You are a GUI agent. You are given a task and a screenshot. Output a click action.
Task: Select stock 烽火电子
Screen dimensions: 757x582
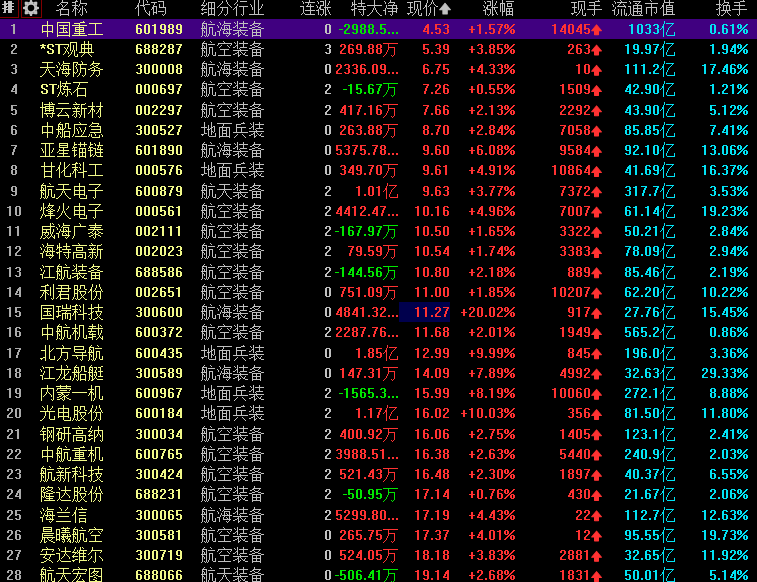point(71,211)
